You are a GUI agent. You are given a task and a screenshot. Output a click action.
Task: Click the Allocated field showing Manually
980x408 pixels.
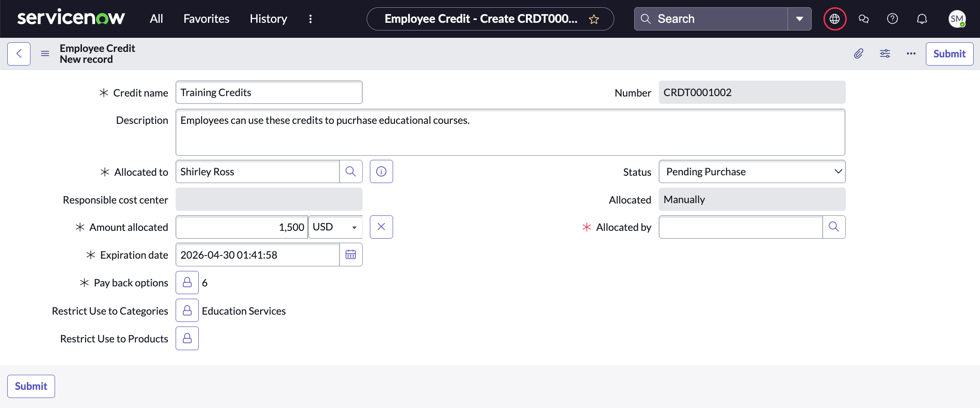[752, 199]
